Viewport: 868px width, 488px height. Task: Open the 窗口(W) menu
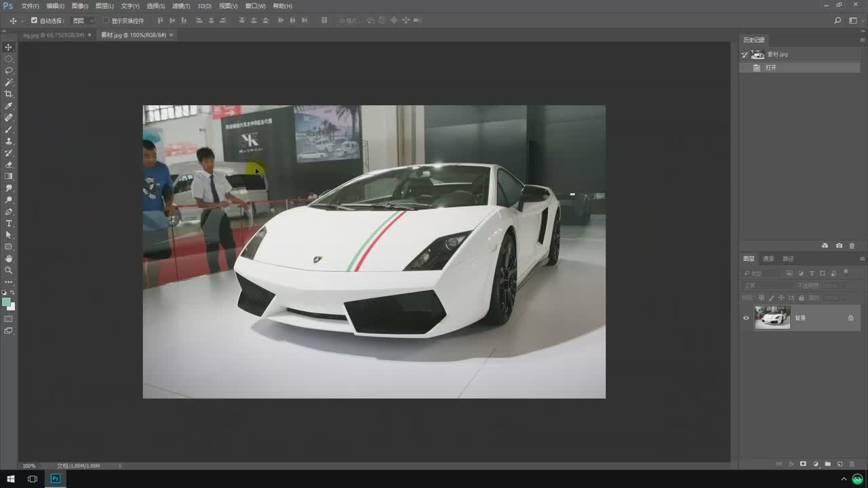point(256,6)
